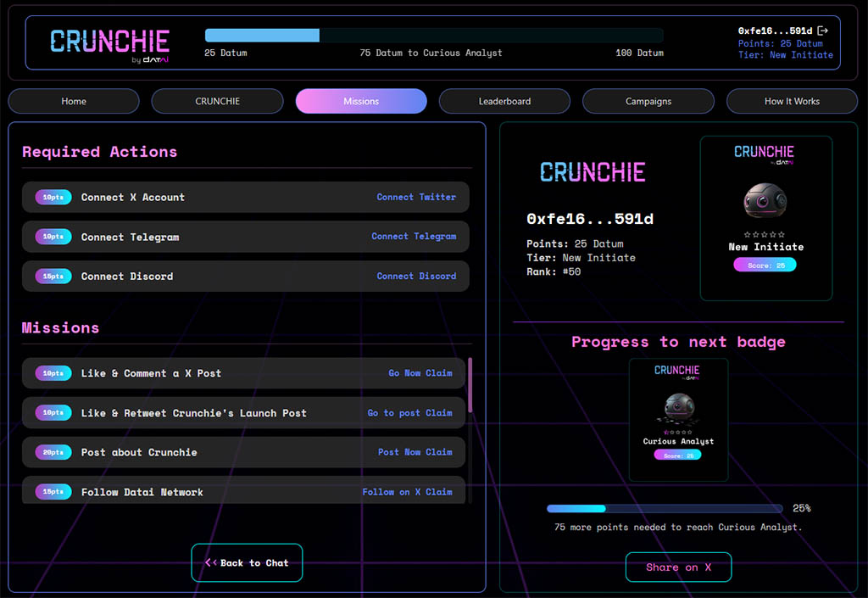Image resolution: width=868 pixels, height=598 pixels.
Task: Click the 15pts badge for Connect Discord
Action: click(53, 277)
